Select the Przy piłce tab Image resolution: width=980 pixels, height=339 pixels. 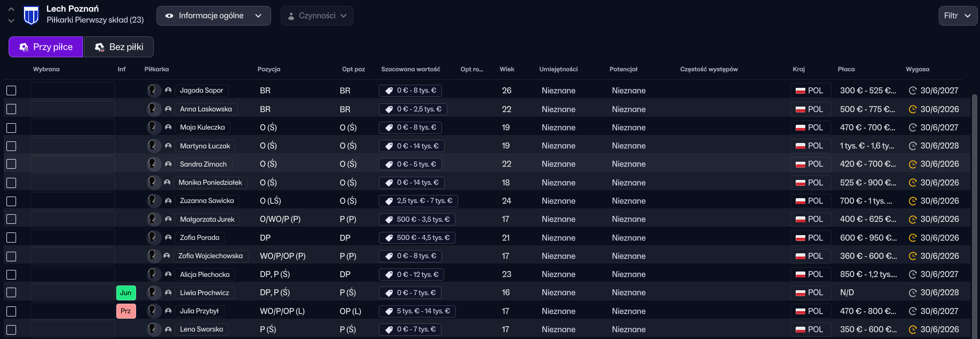pos(46,47)
